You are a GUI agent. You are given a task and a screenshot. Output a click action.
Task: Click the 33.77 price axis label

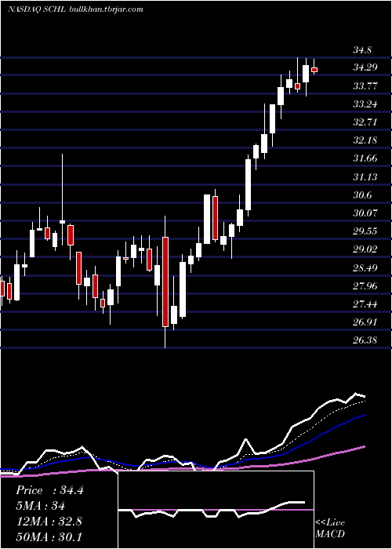click(365, 85)
